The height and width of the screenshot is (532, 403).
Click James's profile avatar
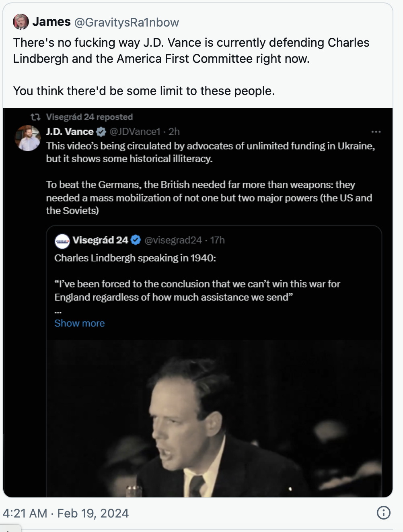click(x=21, y=22)
